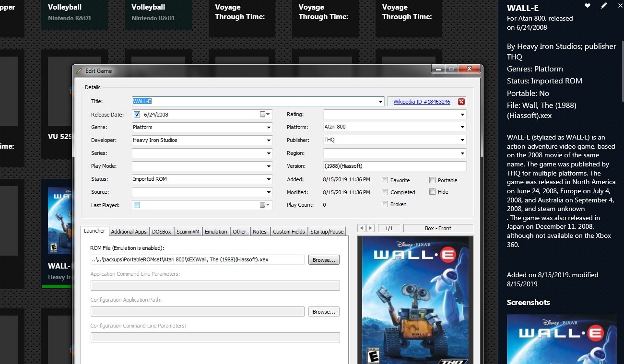Switch to the Emulation tab
Image resolution: width=624 pixels, height=364 pixels.
(216, 232)
